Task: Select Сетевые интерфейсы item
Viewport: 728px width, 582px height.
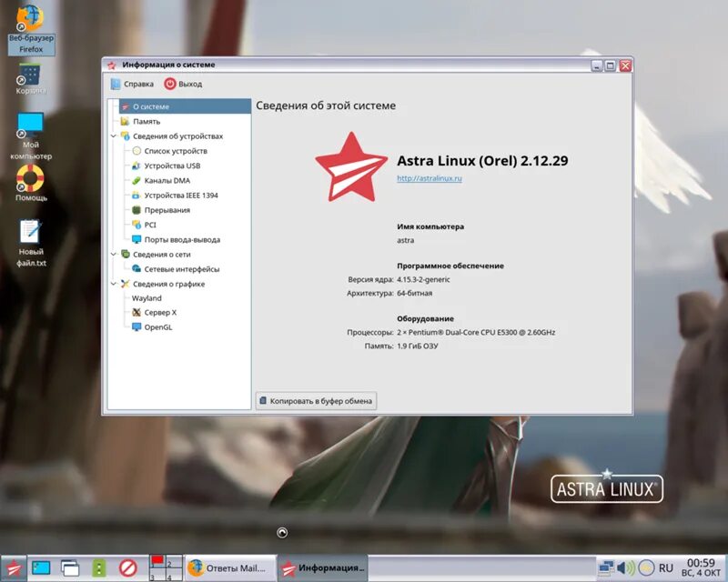Action: pyautogui.click(x=181, y=269)
